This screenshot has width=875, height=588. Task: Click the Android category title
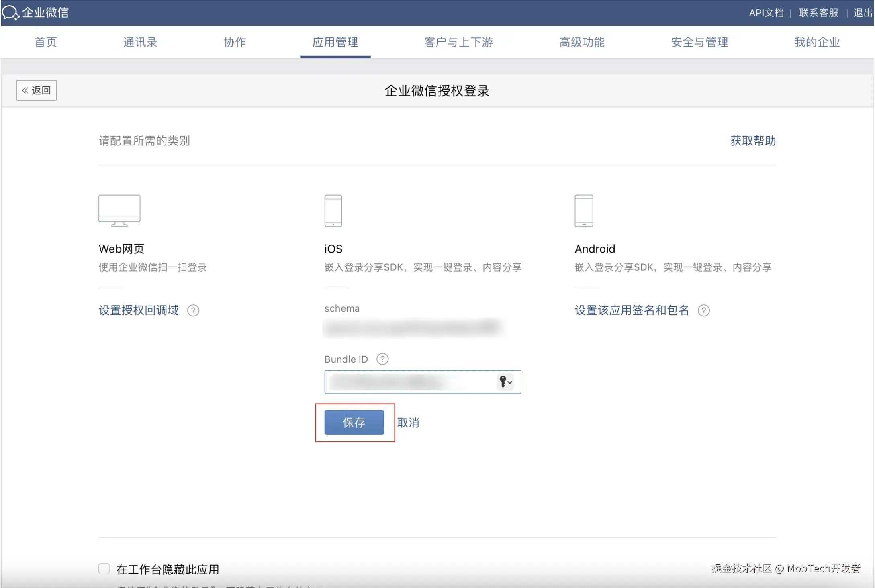595,249
